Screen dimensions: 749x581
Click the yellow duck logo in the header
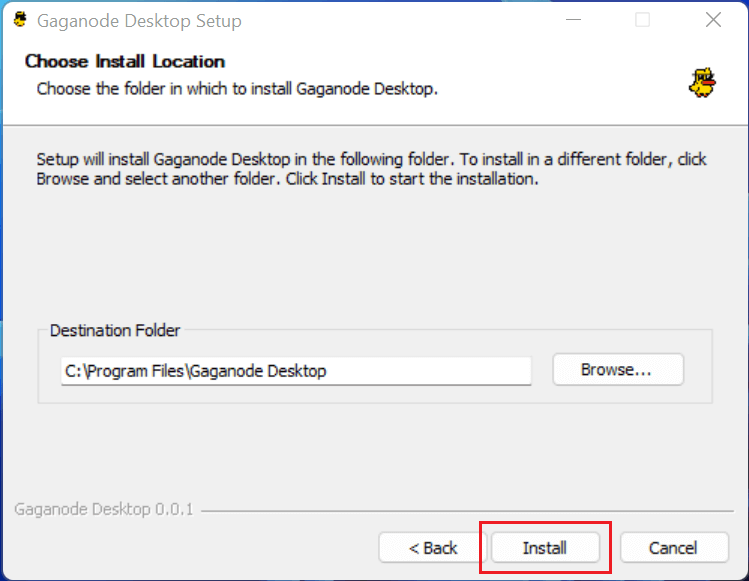point(702,83)
